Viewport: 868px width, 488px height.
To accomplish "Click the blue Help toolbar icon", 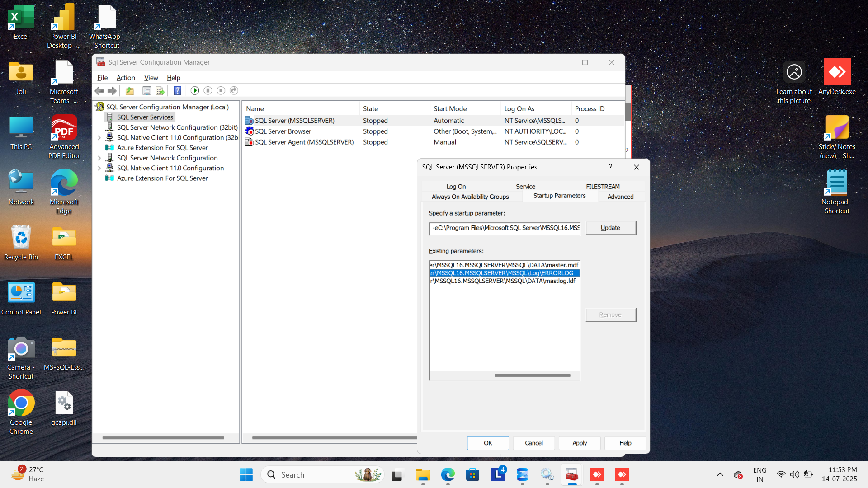I will tap(177, 91).
